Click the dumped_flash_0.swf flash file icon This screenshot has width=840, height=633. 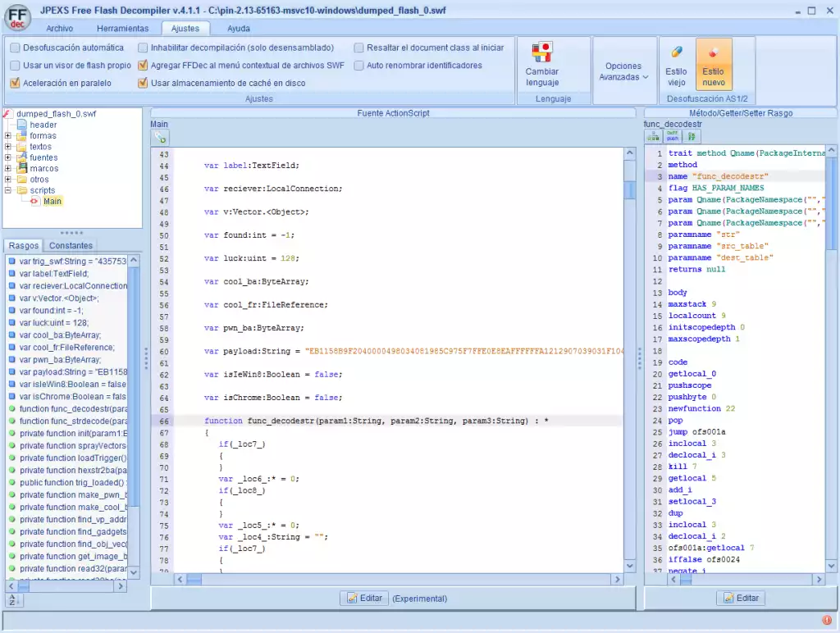(7, 113)
